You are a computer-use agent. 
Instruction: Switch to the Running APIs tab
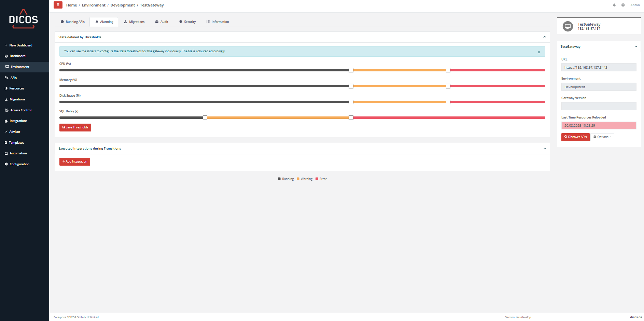pos(72,22)
